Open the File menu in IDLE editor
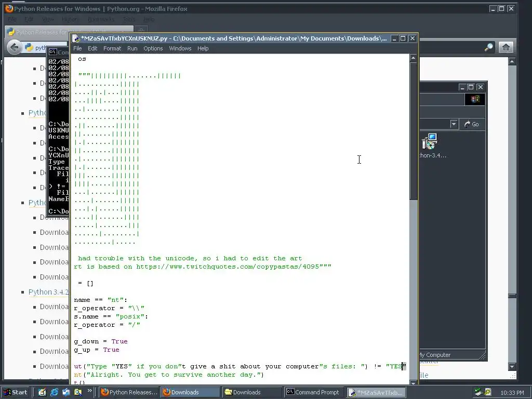532x399 pixels. click(x=77, y=48)
